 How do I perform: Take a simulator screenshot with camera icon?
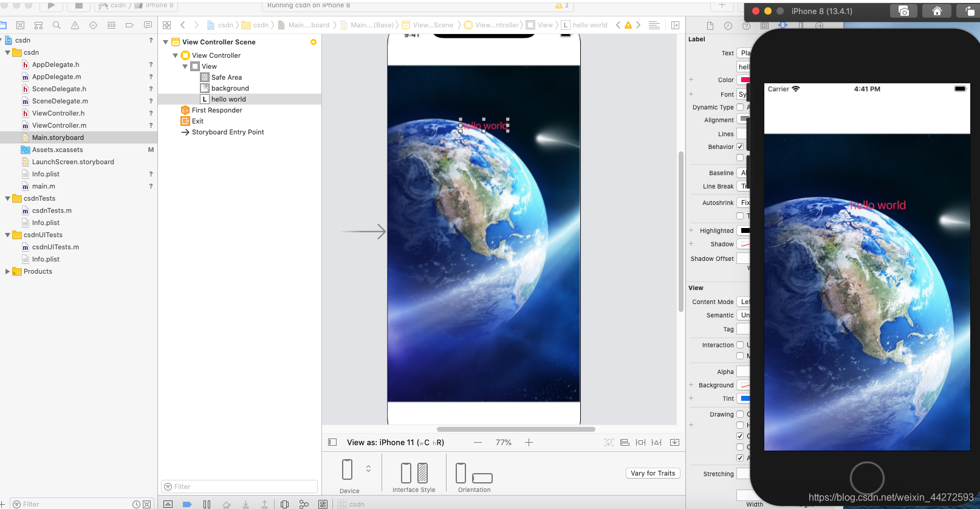click(x=903, y=11)
